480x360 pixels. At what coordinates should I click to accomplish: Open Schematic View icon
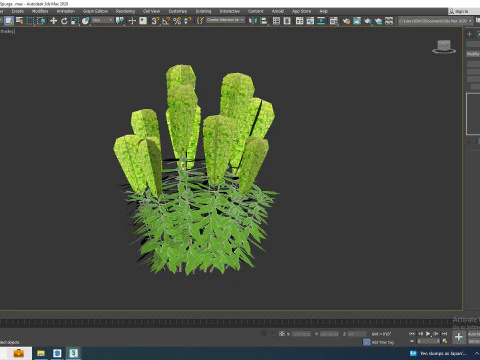321,21
